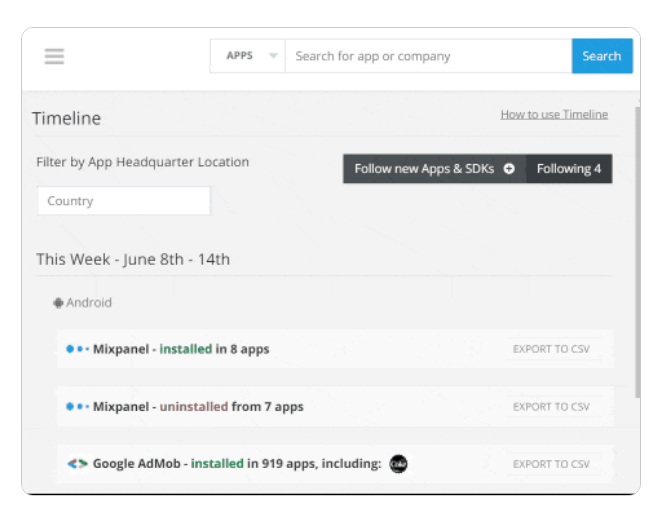This screenshot has width=671, height=508.
Task: Export Mixpanel uninstalled row to CSV
Action: click(551, 407)
